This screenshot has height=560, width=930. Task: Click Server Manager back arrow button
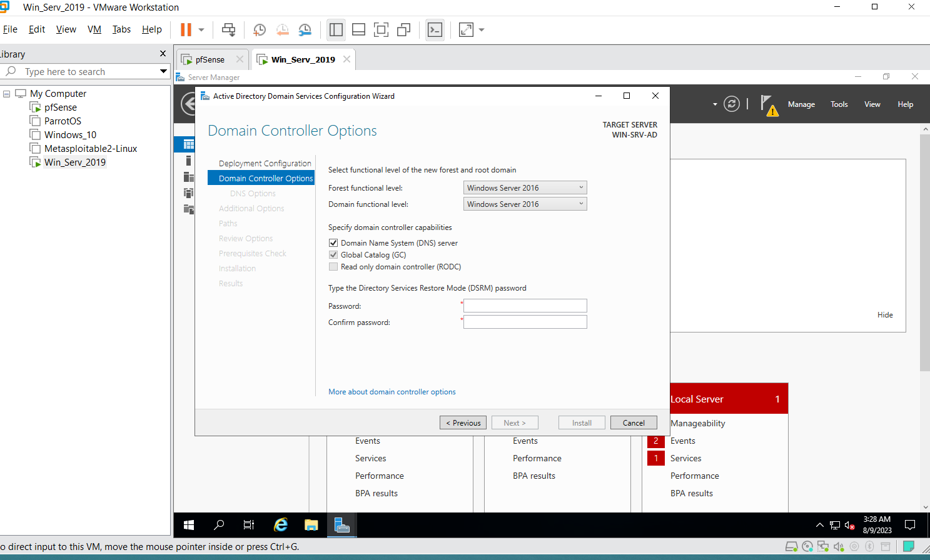point(189,104)
